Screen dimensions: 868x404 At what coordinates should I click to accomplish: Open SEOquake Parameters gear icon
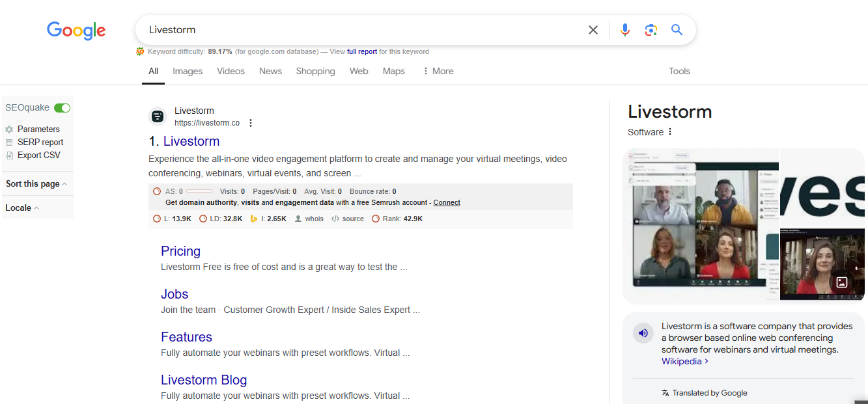coord(9,129)
